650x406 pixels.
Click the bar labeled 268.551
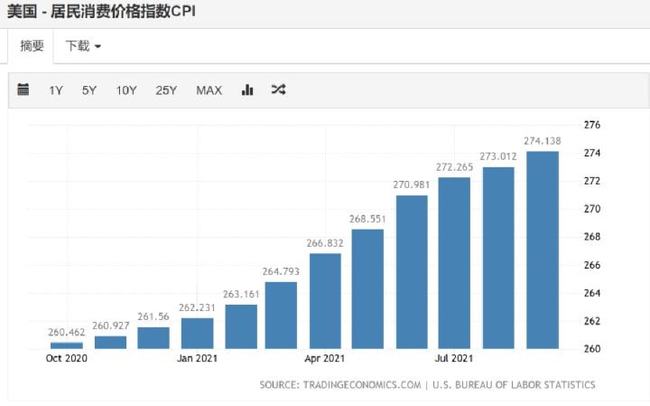coord(368,289)
